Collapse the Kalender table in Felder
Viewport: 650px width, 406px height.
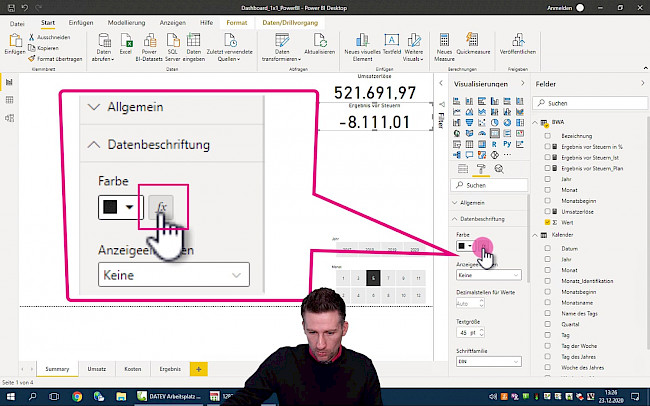click(535, 235)
